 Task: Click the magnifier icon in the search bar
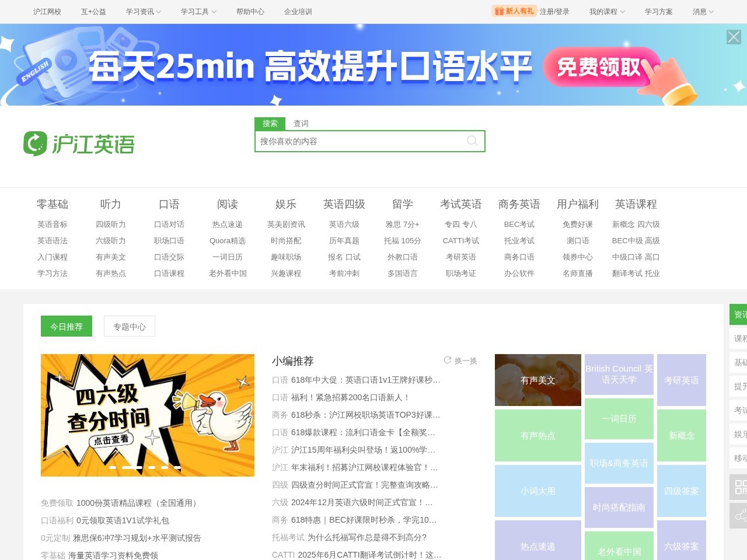coord(472,141)
